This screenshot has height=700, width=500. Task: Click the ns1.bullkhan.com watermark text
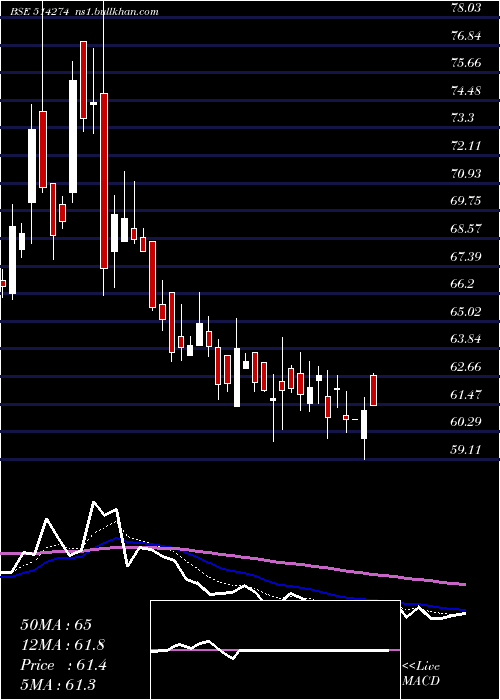[115, 12]
